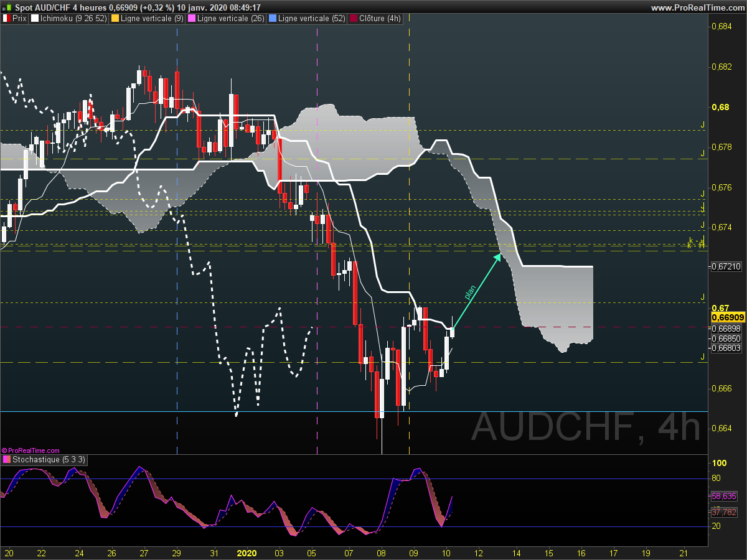The width and height of the screenshot is (747, 560).
Task: Click the 2020 year label on time axis
Action: [247, 553]
